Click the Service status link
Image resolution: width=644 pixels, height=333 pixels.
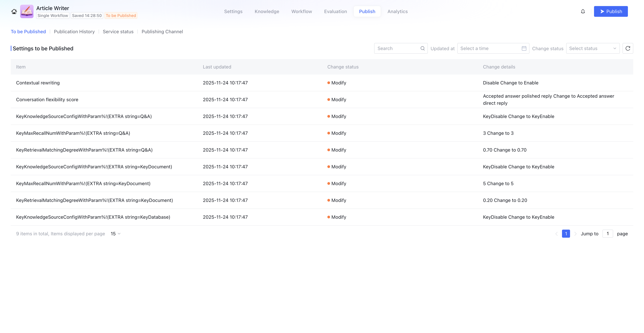[x=118, y=32]
